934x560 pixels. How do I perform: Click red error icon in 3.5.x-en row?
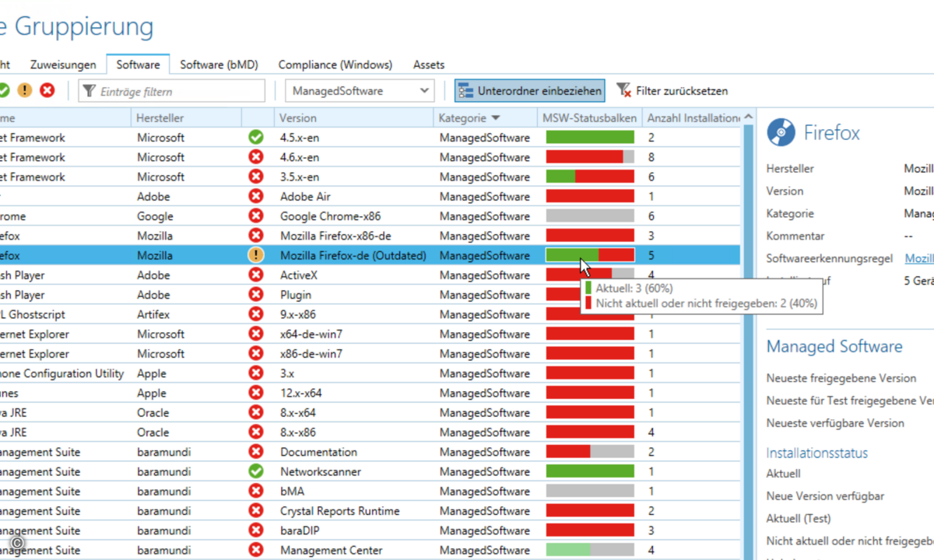pyautogui.click(x=256, y=177)
